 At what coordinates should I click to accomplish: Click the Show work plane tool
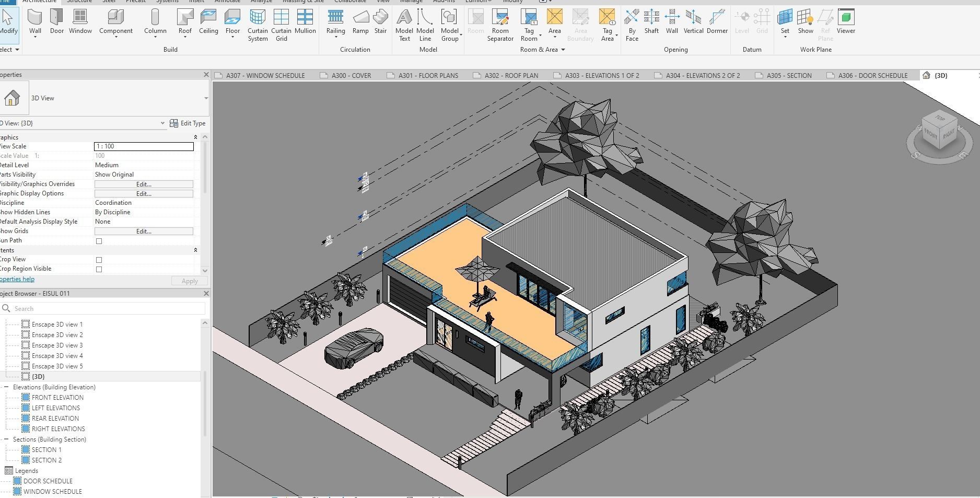(806, 22)
